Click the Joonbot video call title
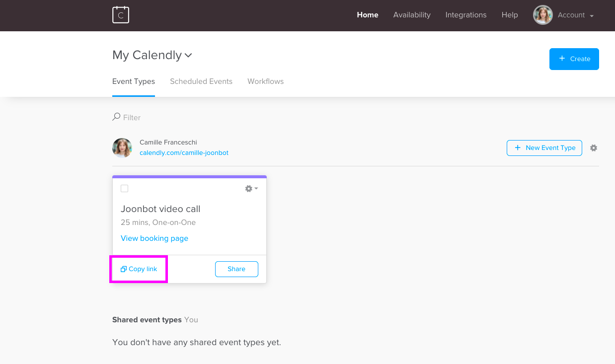The image size is (615, 364). pyautogui.click(x=160, y=209)
